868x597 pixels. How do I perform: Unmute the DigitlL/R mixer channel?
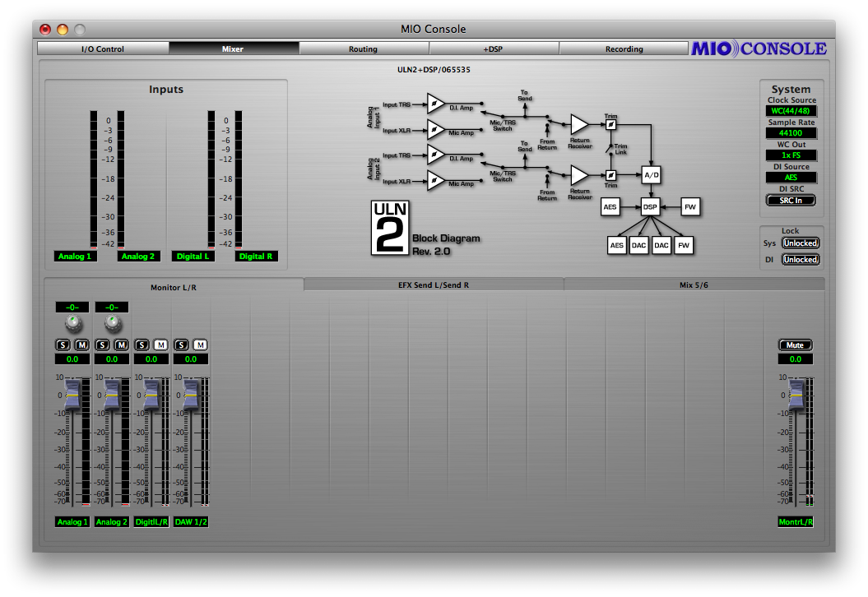click(x=160, y=345)
